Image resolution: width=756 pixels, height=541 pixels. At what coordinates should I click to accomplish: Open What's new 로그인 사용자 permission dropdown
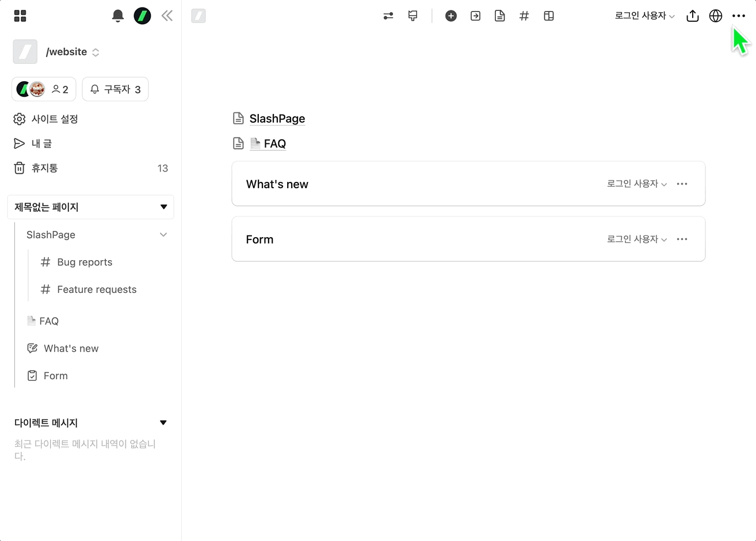[637, 184]
